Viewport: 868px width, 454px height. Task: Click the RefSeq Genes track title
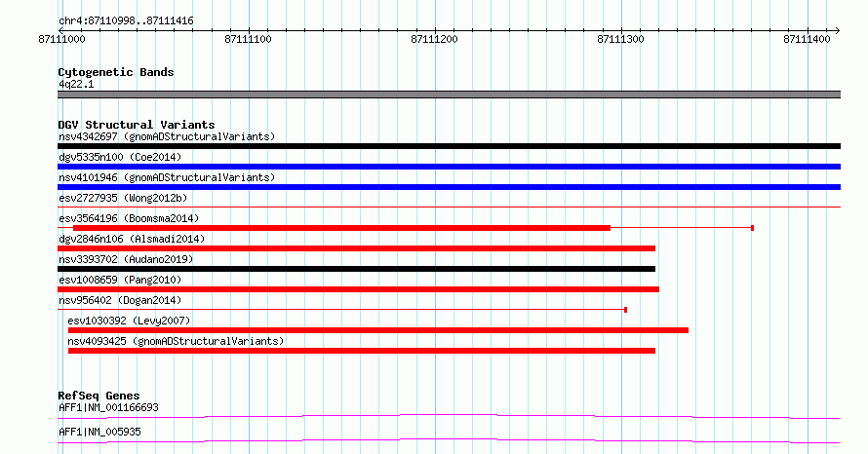(x=99, y=396)
